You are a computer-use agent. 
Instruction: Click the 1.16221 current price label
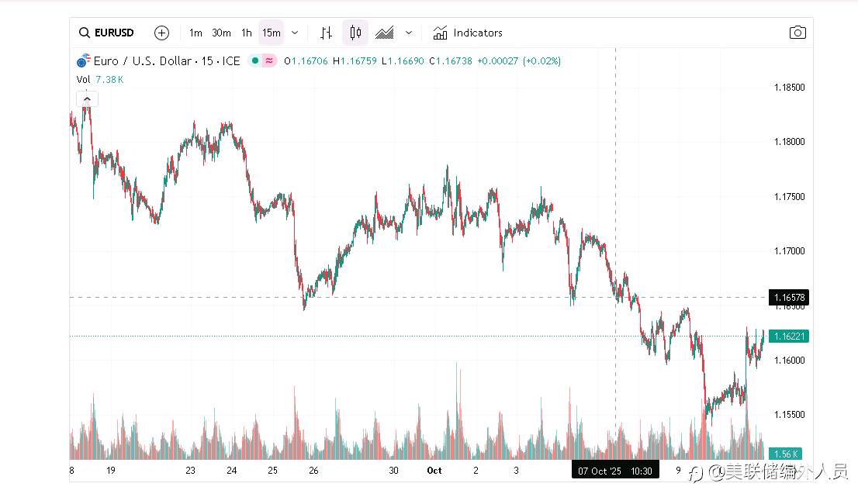(788, 336)
